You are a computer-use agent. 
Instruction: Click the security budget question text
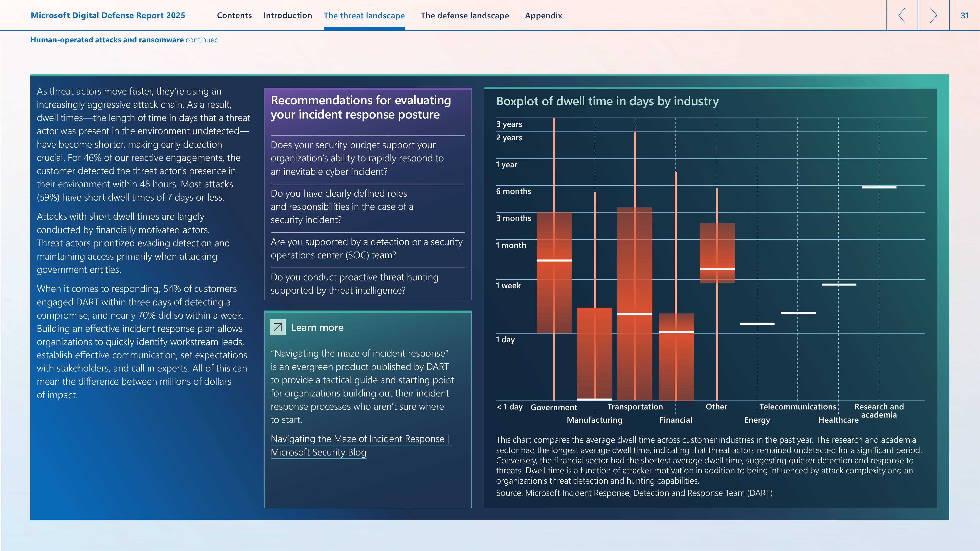point(357,158)
